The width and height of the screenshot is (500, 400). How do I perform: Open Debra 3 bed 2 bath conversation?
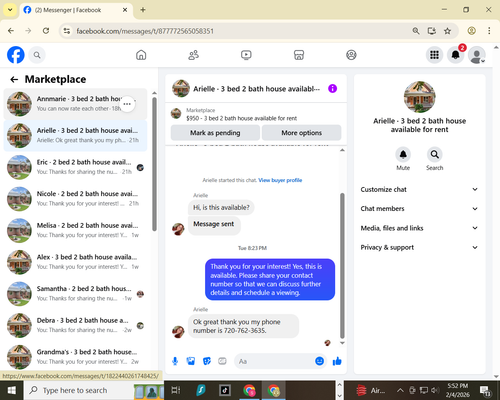(75, 325)
